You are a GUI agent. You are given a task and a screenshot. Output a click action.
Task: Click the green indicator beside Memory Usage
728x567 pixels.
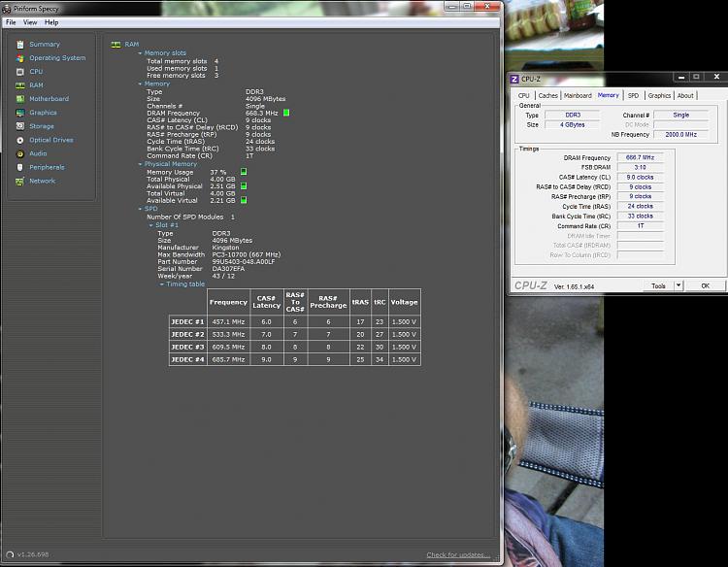click(244, 172)
